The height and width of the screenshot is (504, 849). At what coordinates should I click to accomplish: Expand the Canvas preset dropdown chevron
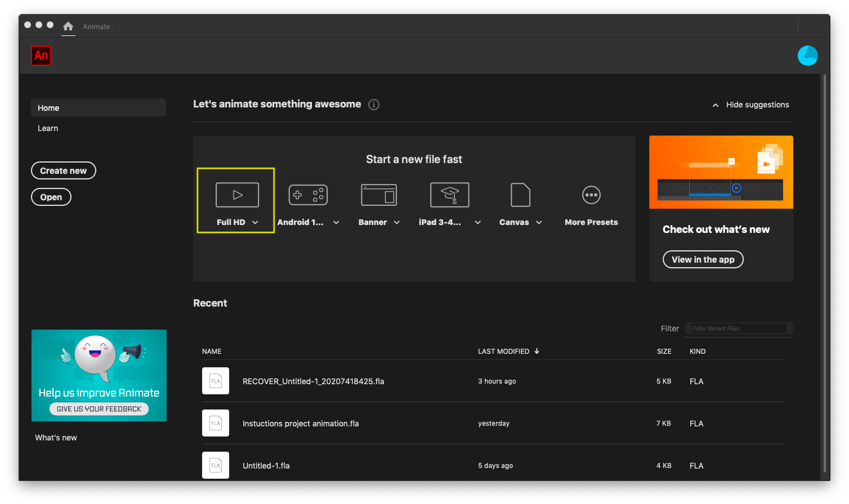539,223
